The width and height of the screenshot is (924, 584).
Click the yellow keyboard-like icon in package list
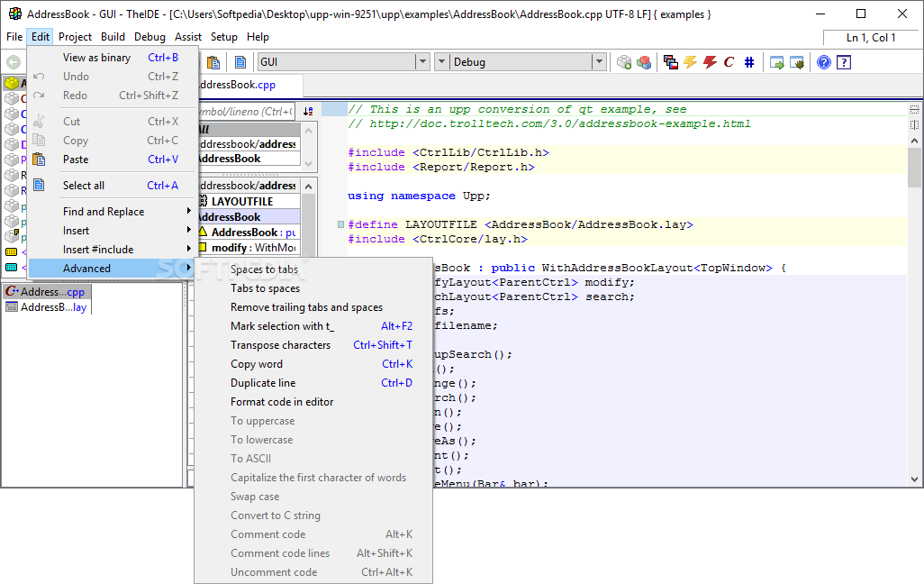11,251
